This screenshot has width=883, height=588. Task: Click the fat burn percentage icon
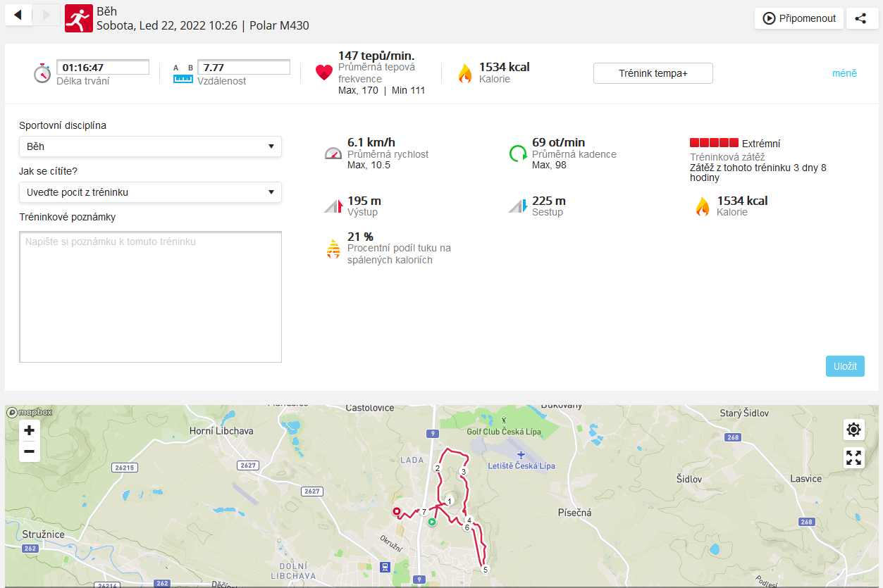pyautogui.click(x=333, y=249)
